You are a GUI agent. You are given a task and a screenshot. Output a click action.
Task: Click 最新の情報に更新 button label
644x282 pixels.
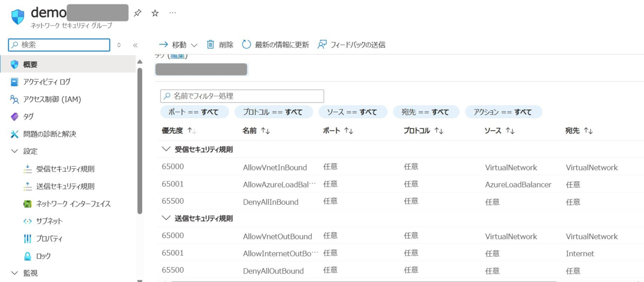[282, 45]
